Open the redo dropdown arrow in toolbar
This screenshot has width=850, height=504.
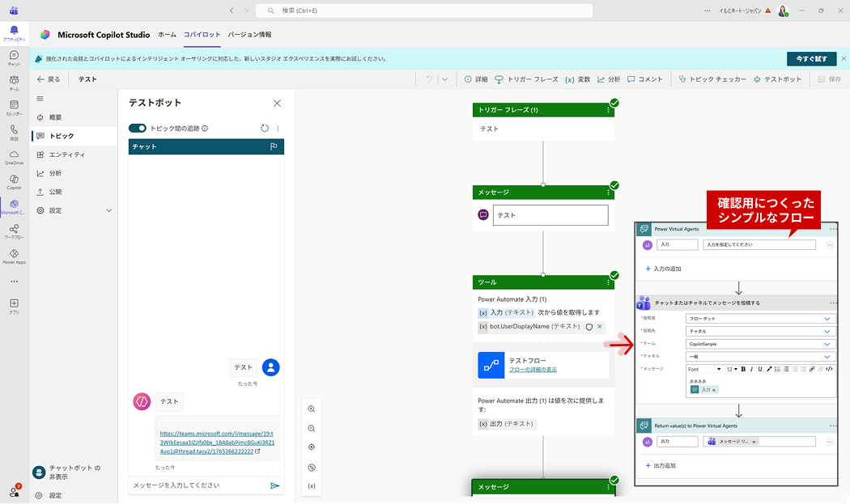[x=444, y=79]
